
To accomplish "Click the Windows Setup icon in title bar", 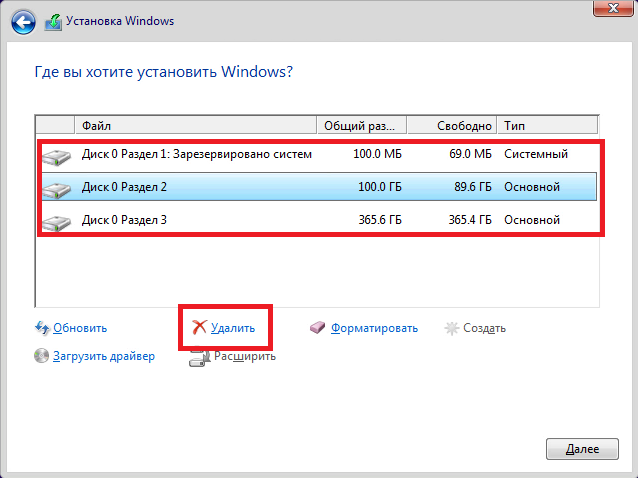I will tap(53, 22).
